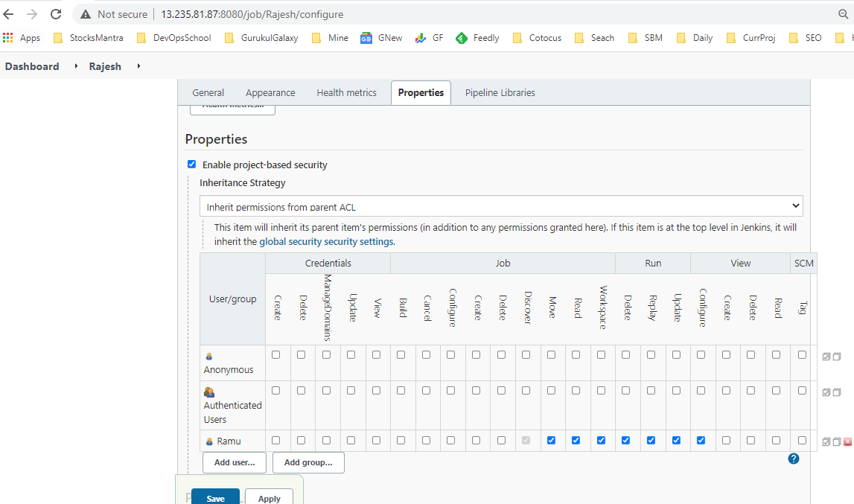The height and width of the screenshot is (504, 854).
Task: Click the browser reload icon
Action: click(x=57, y=13)
